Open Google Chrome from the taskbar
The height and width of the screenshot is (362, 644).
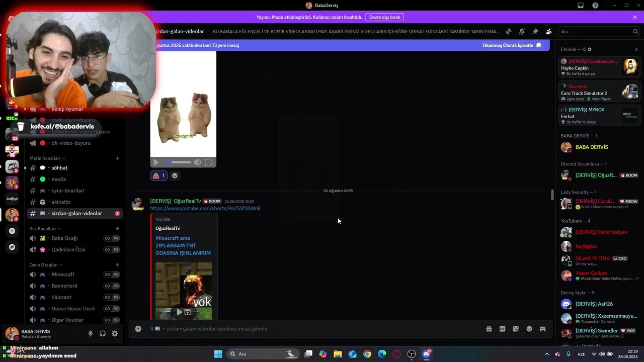click(367, 354)
